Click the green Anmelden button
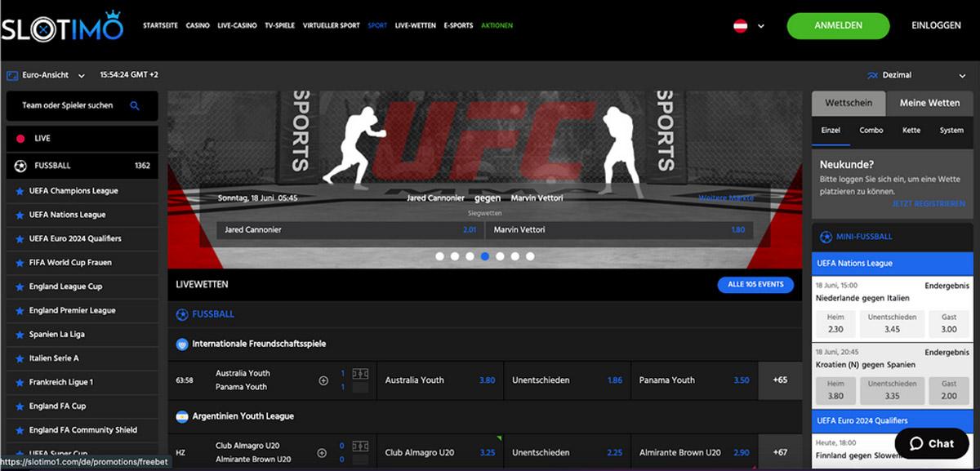The height and width of the screenshot is (471, 980). pyautogui.click(x=838, y=25)
